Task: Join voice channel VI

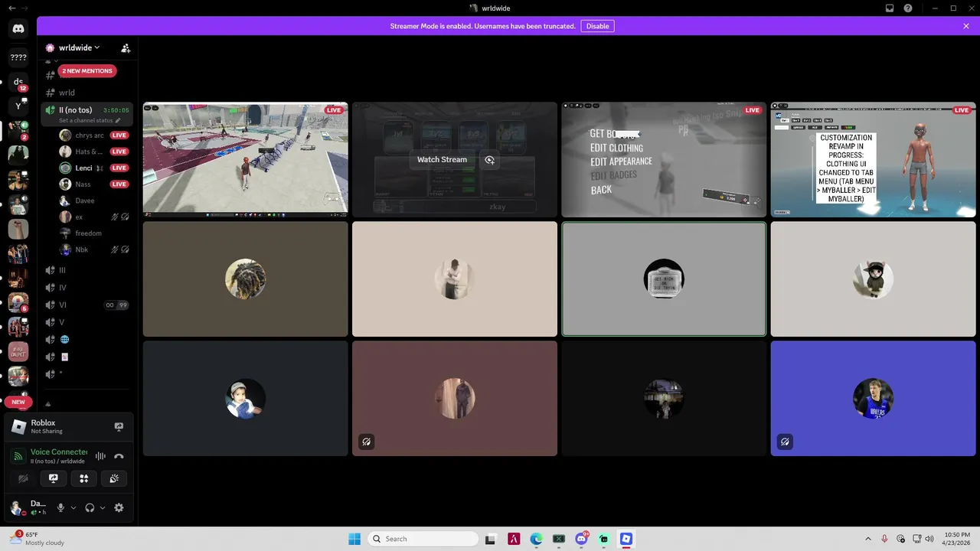Action: [x=87, y=305]
